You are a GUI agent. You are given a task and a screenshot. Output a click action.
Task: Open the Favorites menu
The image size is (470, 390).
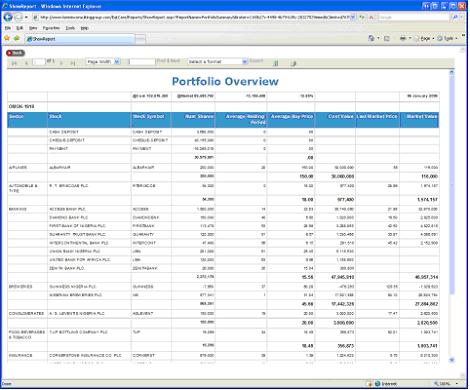(51, 28)
